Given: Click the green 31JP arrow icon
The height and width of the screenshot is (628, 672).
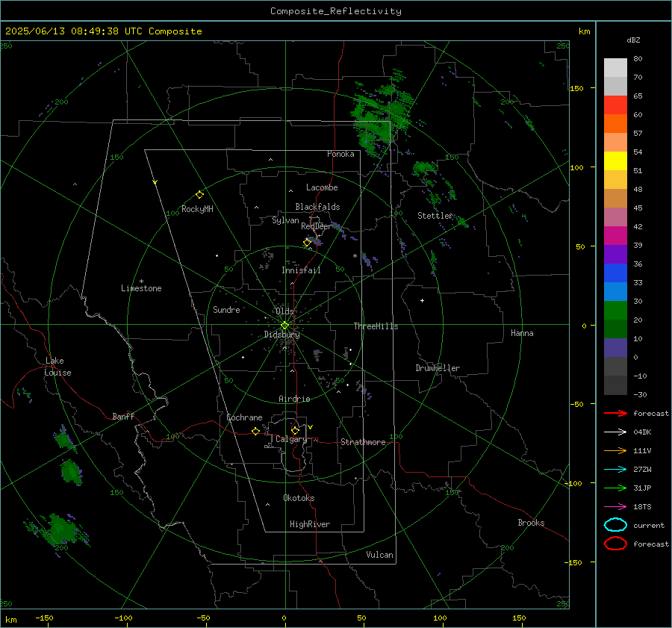Looking at the screenshot, I should 615,488.
